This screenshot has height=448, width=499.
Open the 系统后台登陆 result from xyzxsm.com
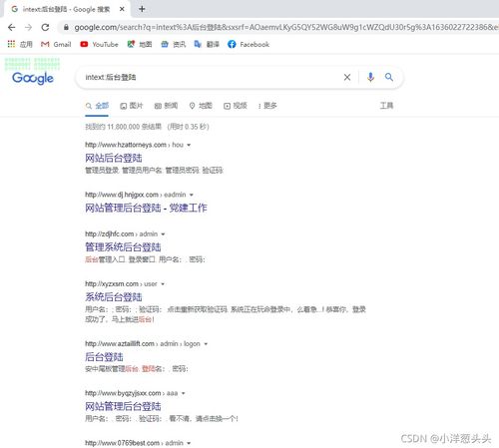pos(114,297)
